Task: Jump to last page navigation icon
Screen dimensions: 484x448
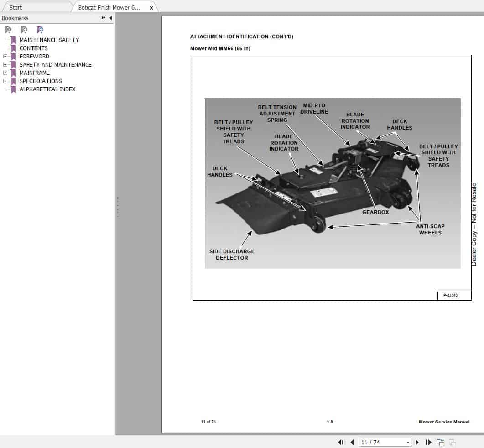Action: [429, 442]
